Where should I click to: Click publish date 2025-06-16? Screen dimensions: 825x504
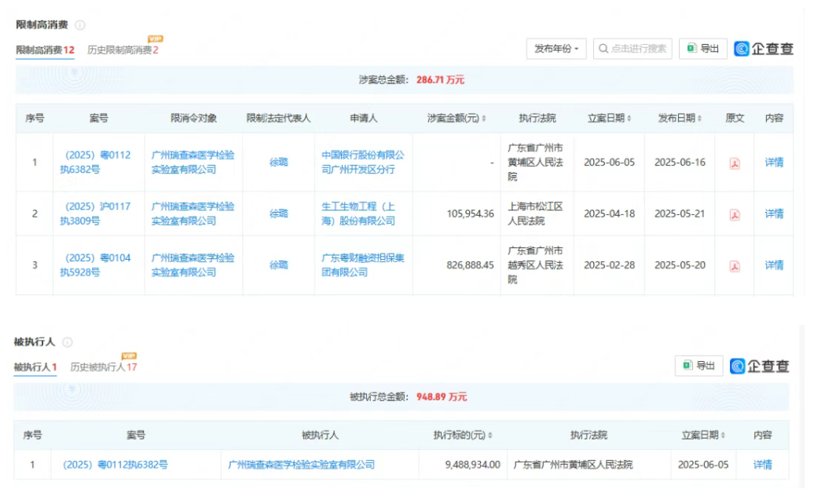[x=680, y=163]
